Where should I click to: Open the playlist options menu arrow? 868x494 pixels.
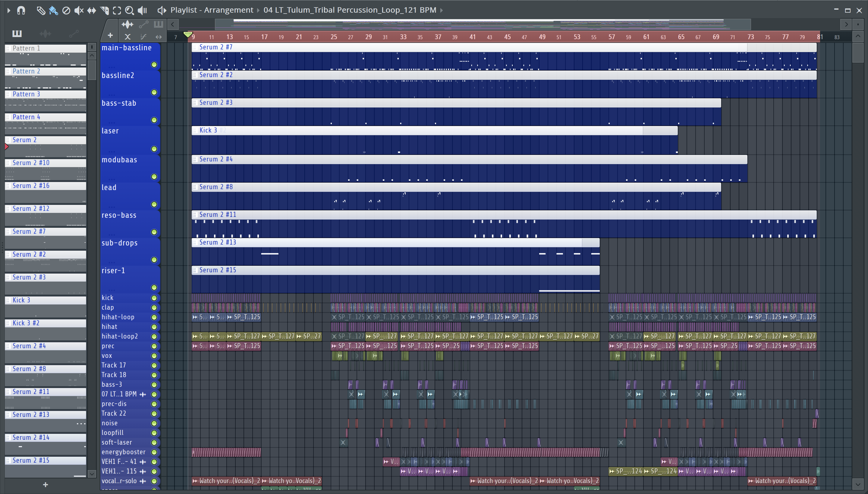point(9,11)
